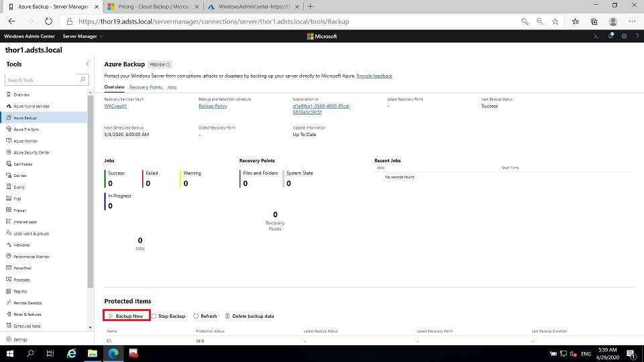
Task: Start Backup Now
Action: click(x=127, y=316)
